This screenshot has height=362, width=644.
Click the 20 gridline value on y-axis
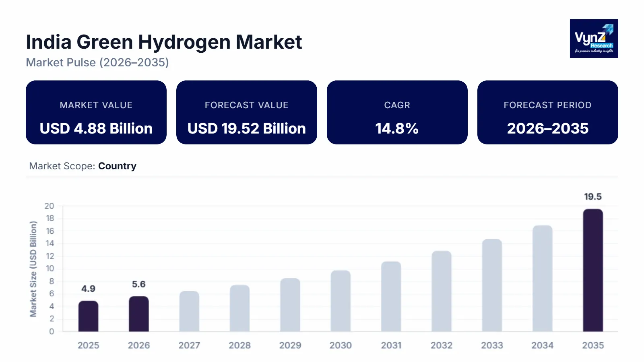pyautogui.click(x=50, y=206)
